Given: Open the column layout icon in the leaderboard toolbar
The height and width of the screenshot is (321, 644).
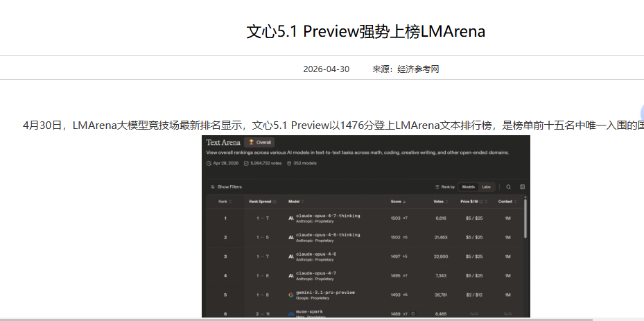Looking at the screenshot, I should tap(523, 187).
